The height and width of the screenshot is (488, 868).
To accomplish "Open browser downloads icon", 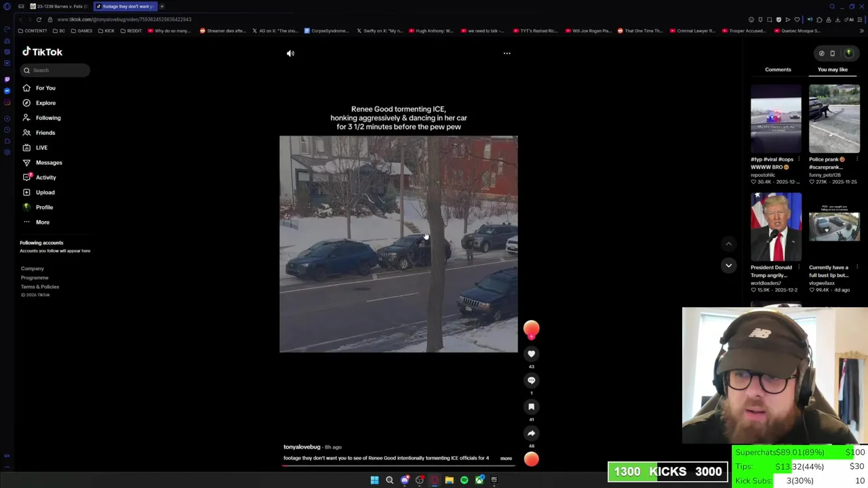I will coord(837,20).
